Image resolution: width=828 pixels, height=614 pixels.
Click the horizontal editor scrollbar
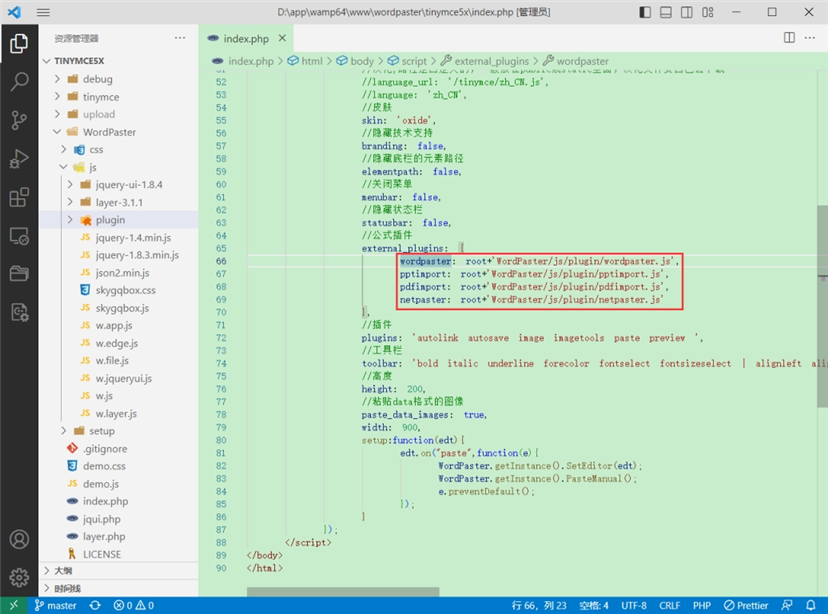pyautogui.click(x=343, y=591)
